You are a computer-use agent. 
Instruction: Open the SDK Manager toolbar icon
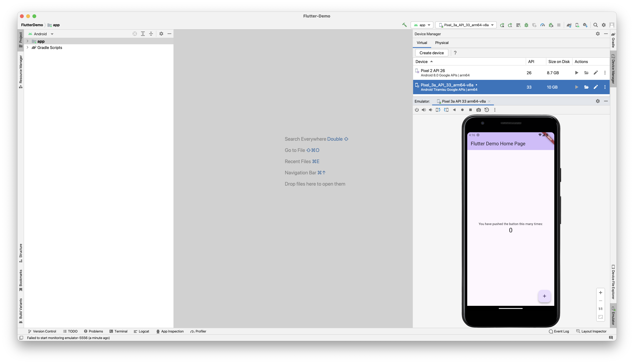(585, 25)
